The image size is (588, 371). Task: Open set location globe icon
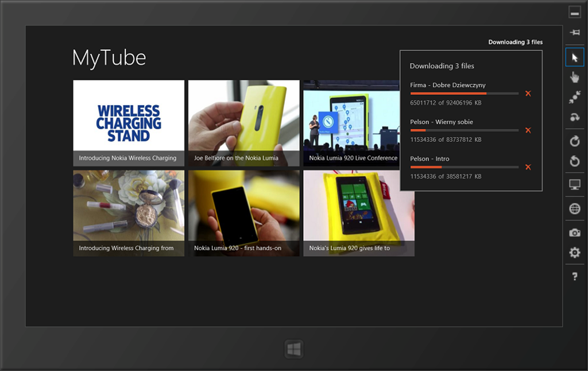pyautogui.click(x=574, y=208)
